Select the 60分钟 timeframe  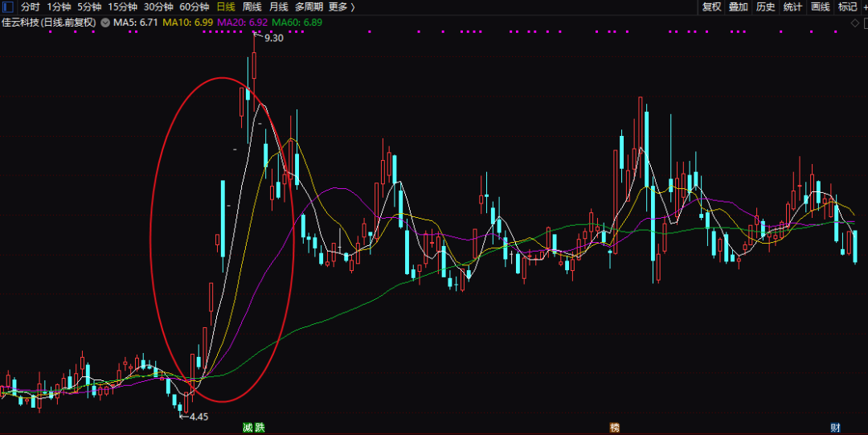coord(194,7)
